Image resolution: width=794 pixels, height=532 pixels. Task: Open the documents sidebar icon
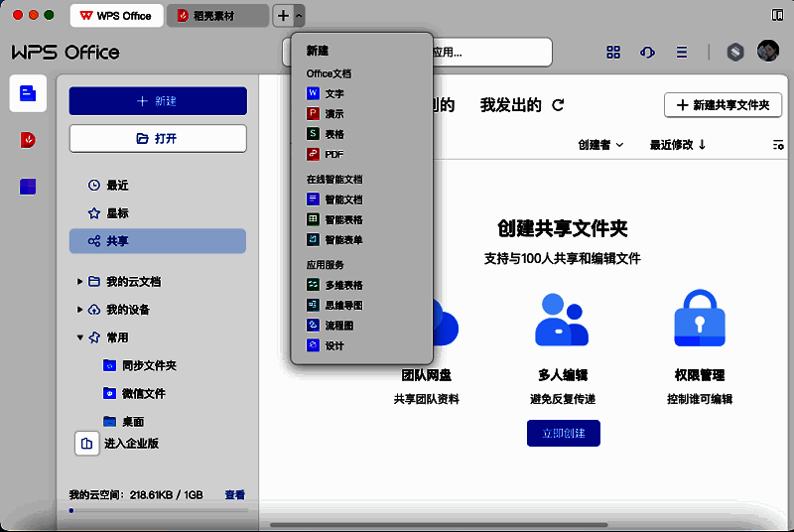coord(28,93)
